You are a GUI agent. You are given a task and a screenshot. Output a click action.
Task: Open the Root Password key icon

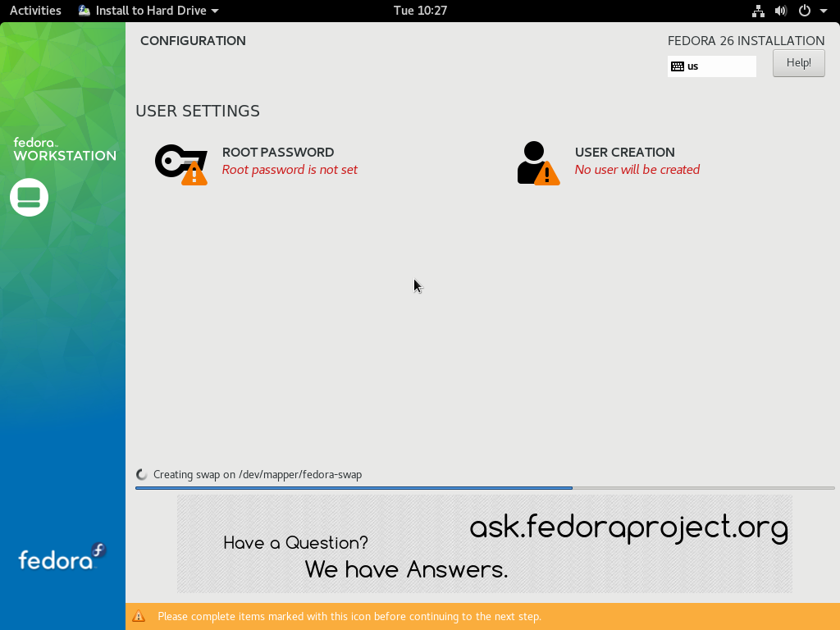click(x=181, y=164)
